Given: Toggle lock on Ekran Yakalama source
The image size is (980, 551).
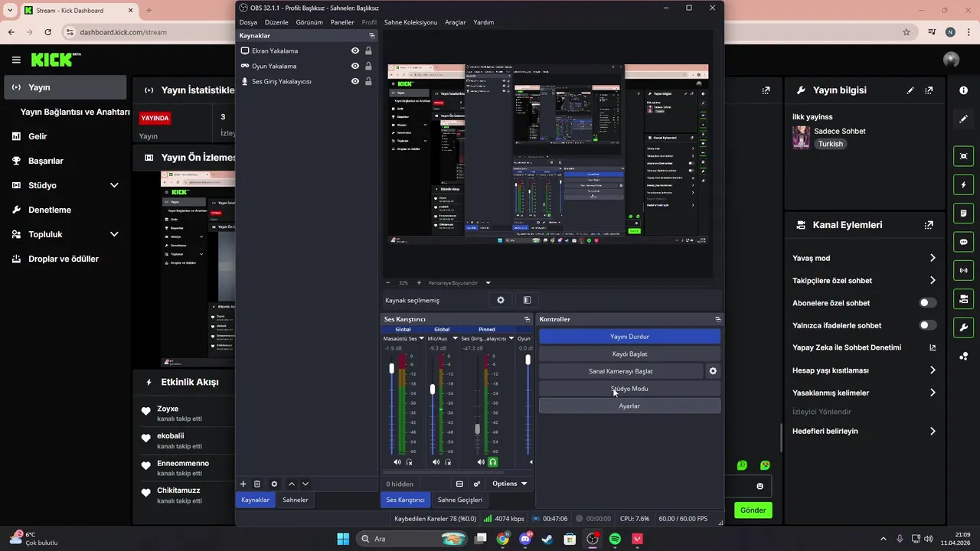Looking at the screenshot, I should [x=368, y=51].
